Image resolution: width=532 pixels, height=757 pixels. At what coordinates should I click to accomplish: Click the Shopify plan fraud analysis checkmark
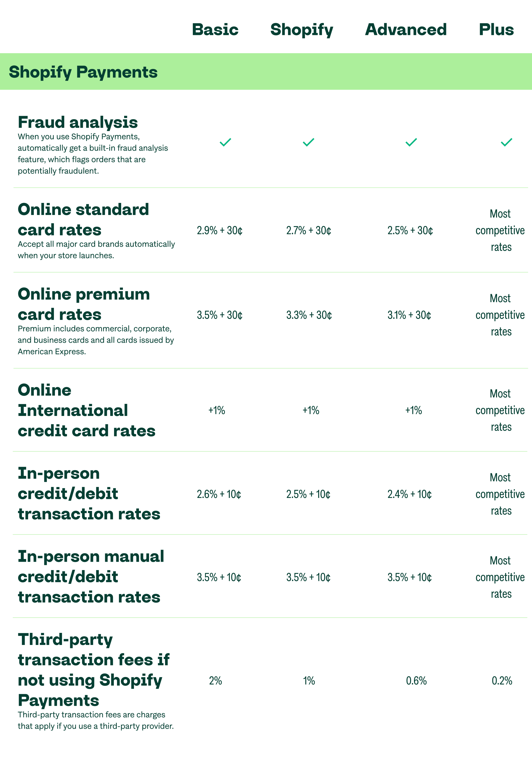(x=309, y=142)
